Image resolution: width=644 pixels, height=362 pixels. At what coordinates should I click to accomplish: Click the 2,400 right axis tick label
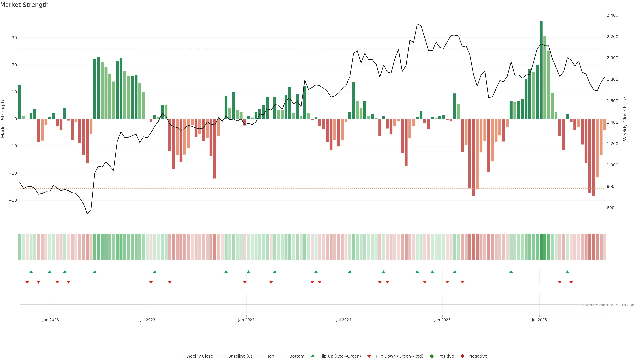point(612,15)
